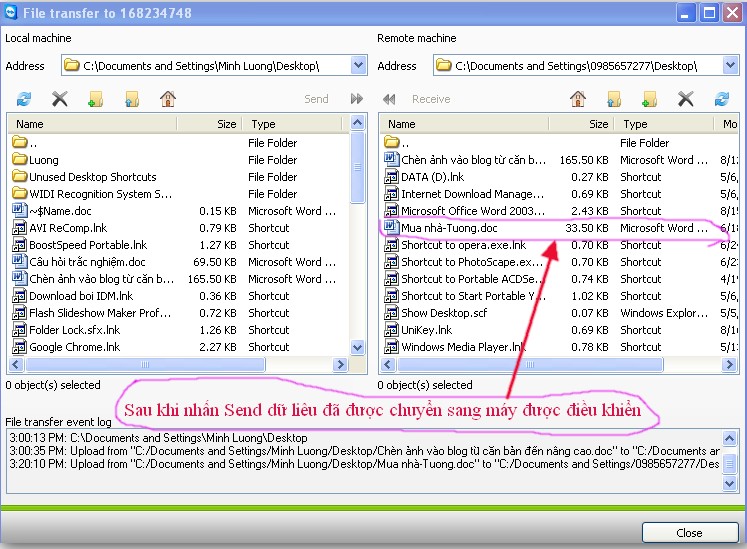Create new folder on local machine
The height and width of the screenshot is (549, 747).
(96, 99)
